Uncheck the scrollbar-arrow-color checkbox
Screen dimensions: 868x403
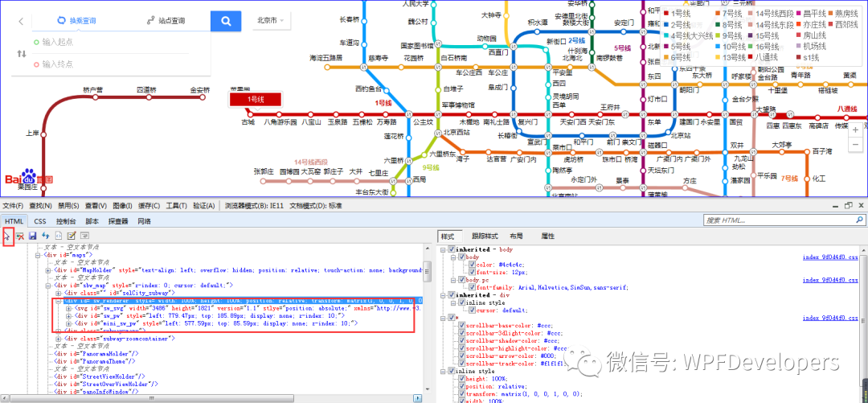coord(461,356)
